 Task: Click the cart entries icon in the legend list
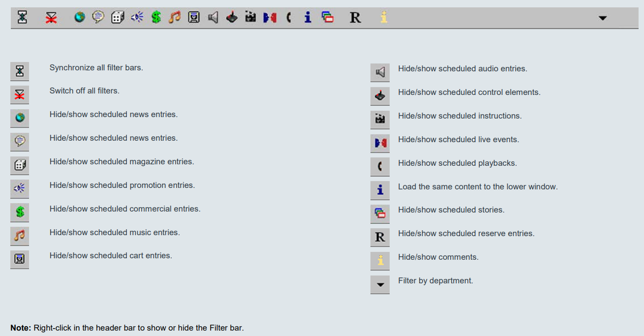pos(20,259)
